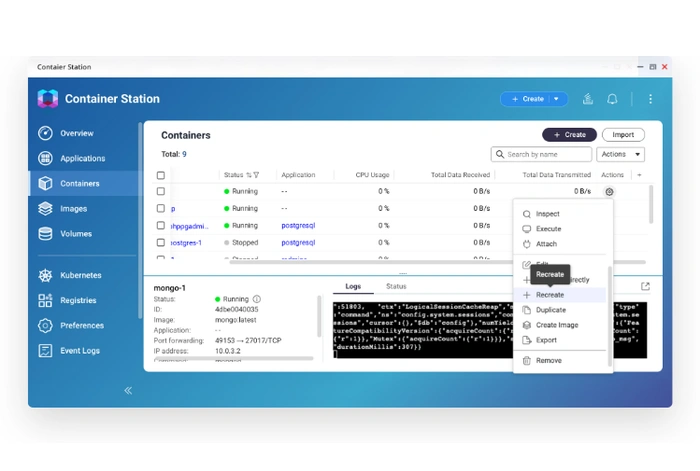Choose Attach from the context menu
Image resolution: width=700 pixels, height=471 pixels.
tap(559, 244)
